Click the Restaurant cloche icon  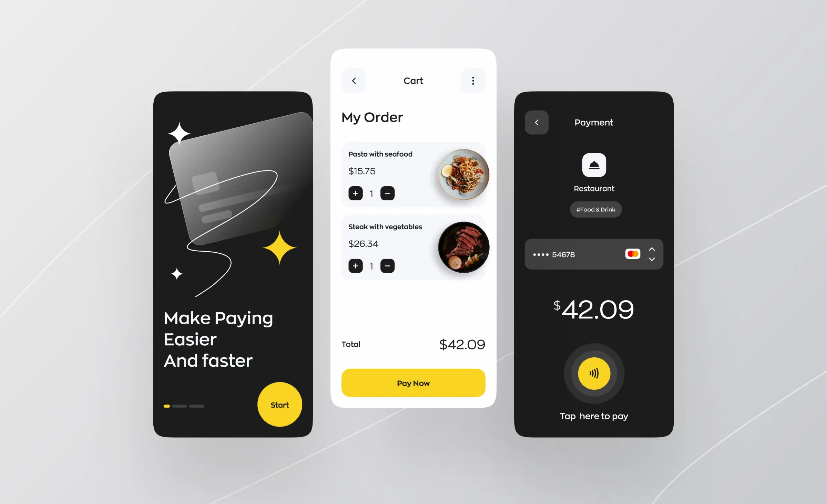pyautogui.click(x=594, y=165)
